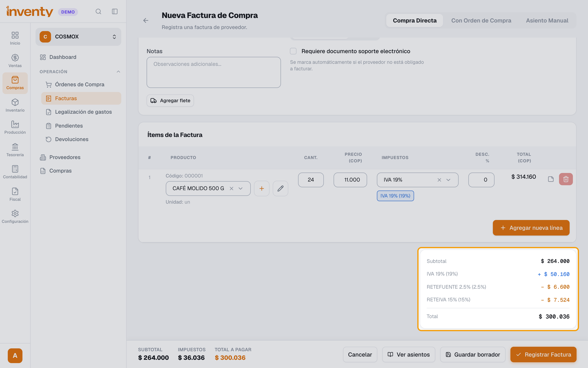Edit product with pencil icon
The height and width of the screenshot is (368, 588).
click(280, 188)
